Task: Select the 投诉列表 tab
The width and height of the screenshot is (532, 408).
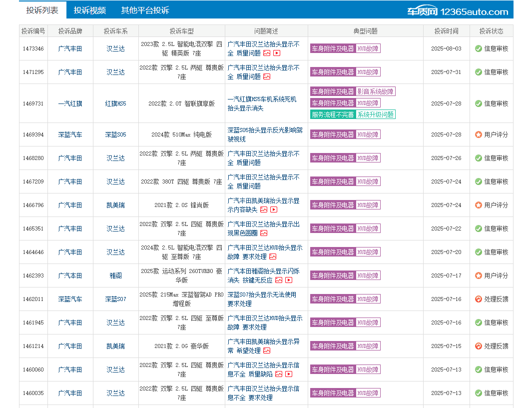Action: pyautogui.click(x=42, y=10)
